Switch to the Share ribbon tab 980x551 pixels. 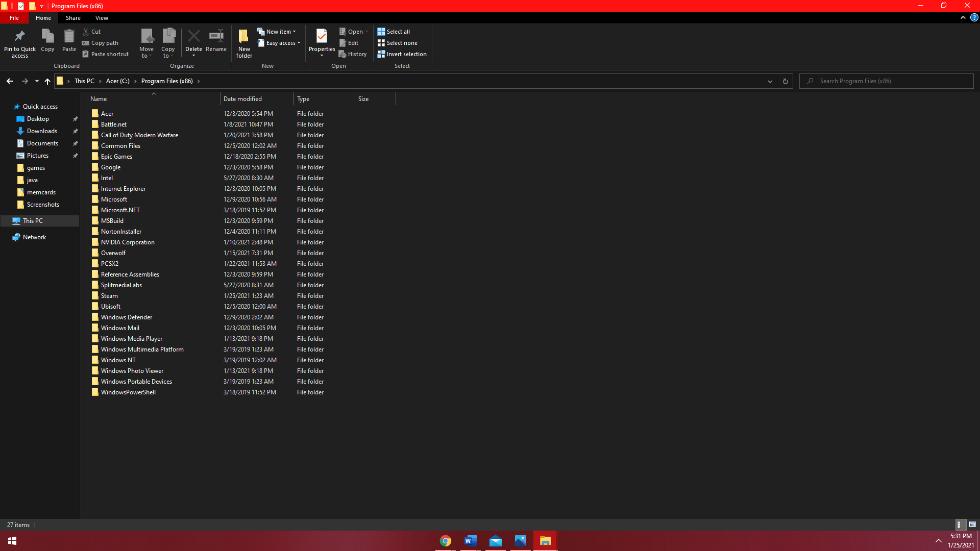tap(73, 18)
